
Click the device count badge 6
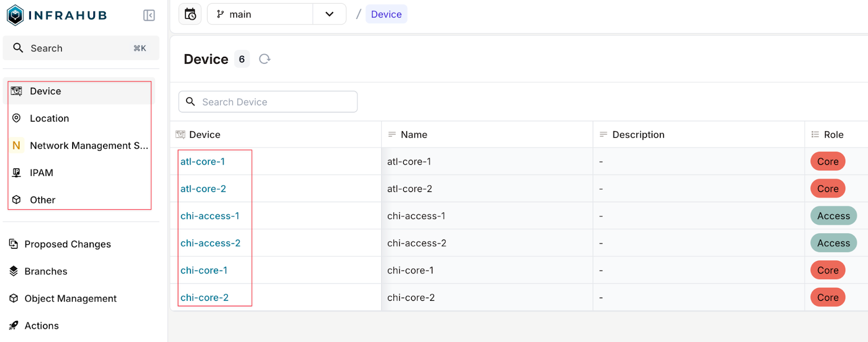(242, 59)
